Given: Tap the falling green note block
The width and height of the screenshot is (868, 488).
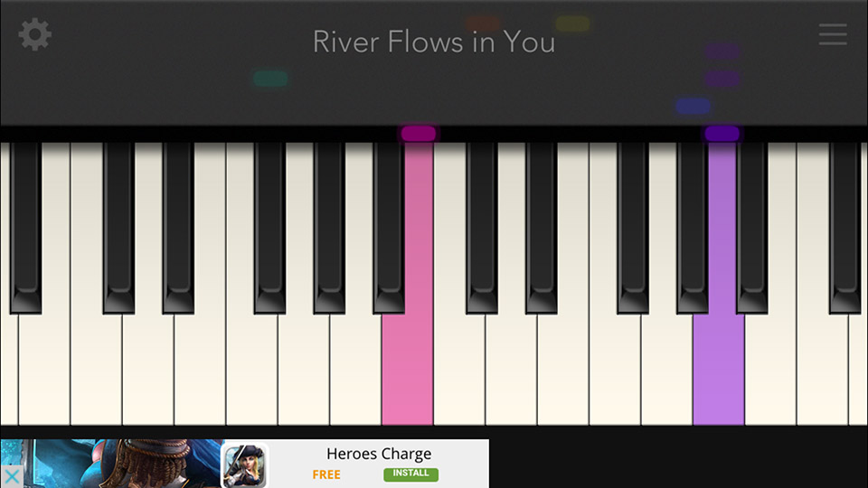Looking at the screenshot, I should tap(270, 79).
